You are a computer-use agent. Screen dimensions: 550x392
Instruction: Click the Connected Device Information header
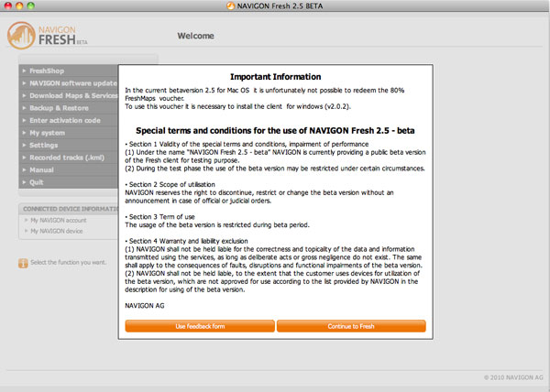pyautogui.click(x=71, y=209)
